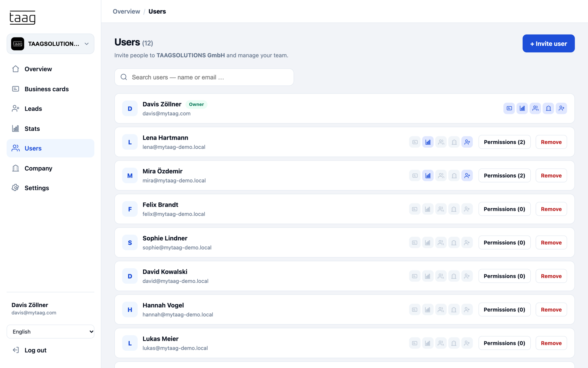Click the H avatar for Hannah Vogel
This screenshot has height=368, width=588.
130,309
